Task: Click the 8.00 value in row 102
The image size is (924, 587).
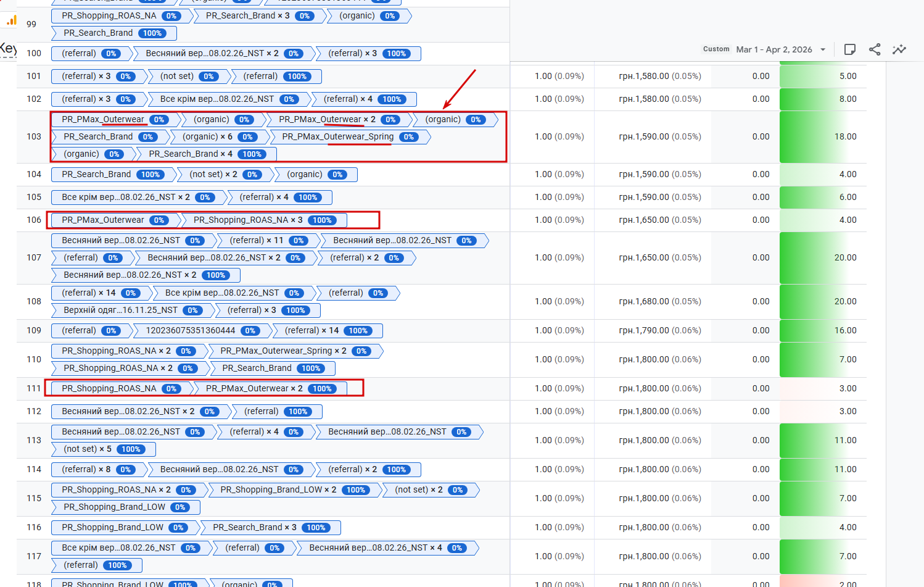Action: (x=848, y=99)
